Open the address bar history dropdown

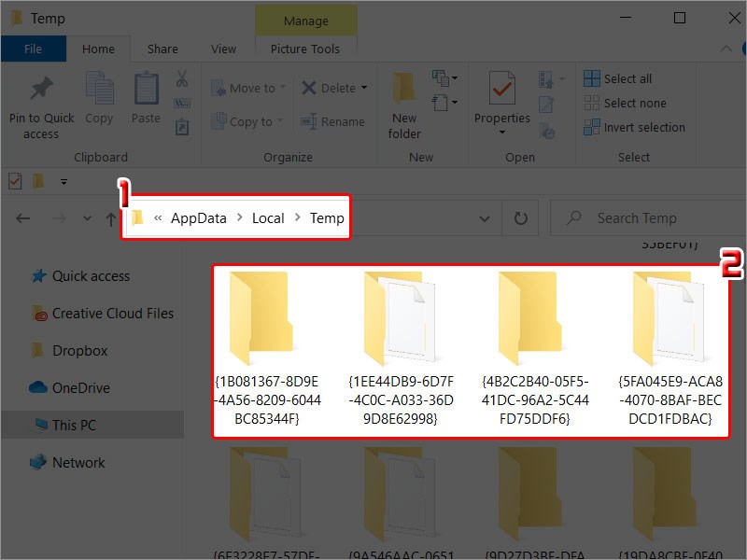pyautogui.click(x=485, y=217)
